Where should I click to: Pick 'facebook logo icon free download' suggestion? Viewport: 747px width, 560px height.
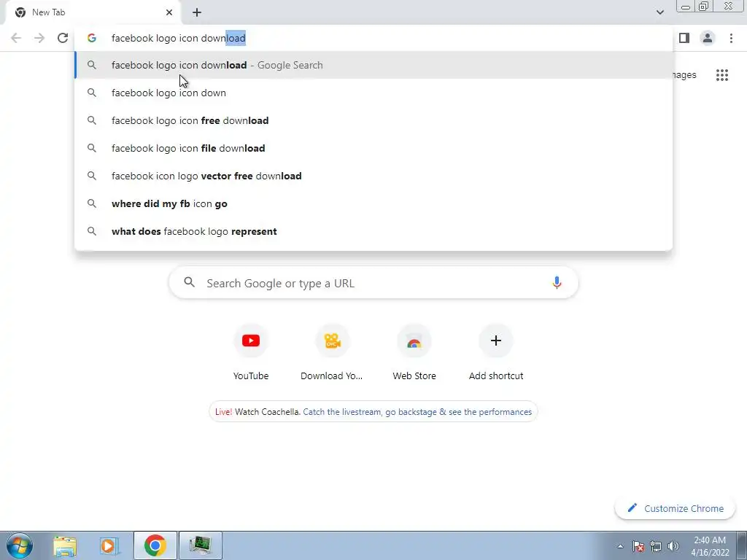[x=373, y=120]
